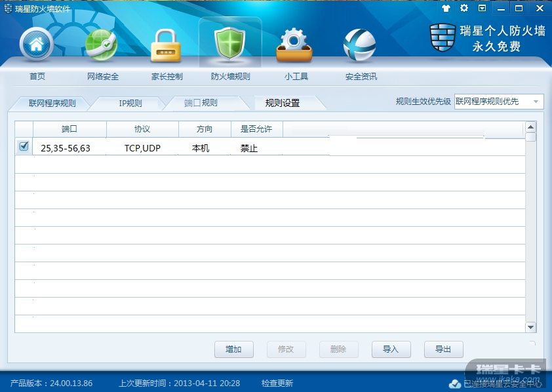Click the 小工具 label

click(296, 76)
